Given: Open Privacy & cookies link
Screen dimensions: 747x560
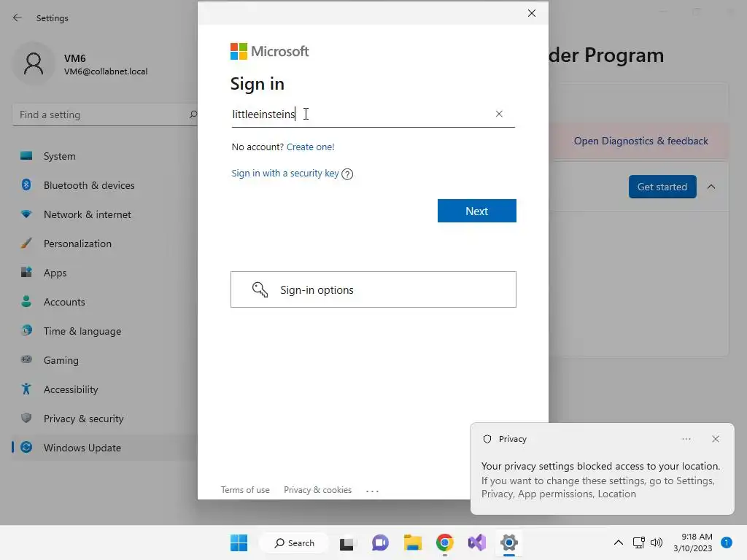Looking at the screenshot, I should [318, 490].
